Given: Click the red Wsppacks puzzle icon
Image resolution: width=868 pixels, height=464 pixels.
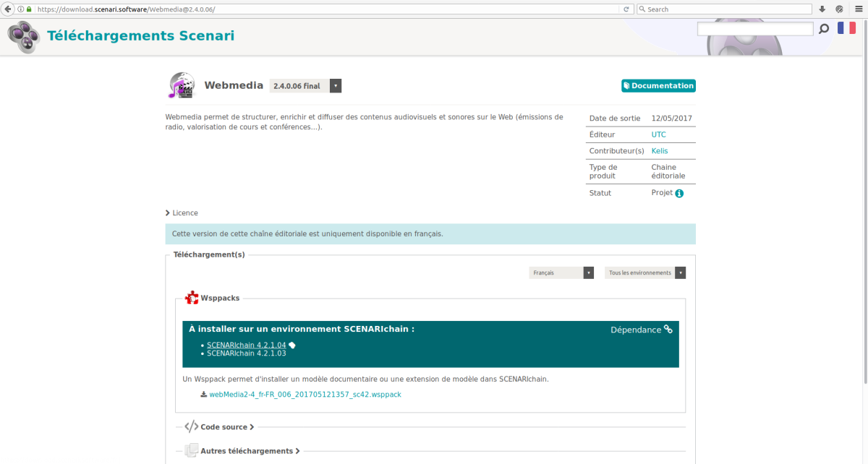Looking at the screenshot, I should (192, 298).
